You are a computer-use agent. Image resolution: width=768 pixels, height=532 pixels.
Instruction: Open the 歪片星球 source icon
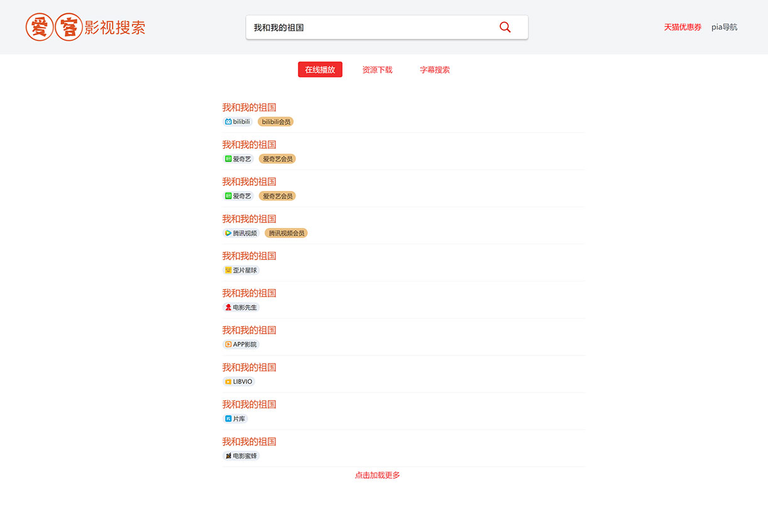tap(229, 270)
